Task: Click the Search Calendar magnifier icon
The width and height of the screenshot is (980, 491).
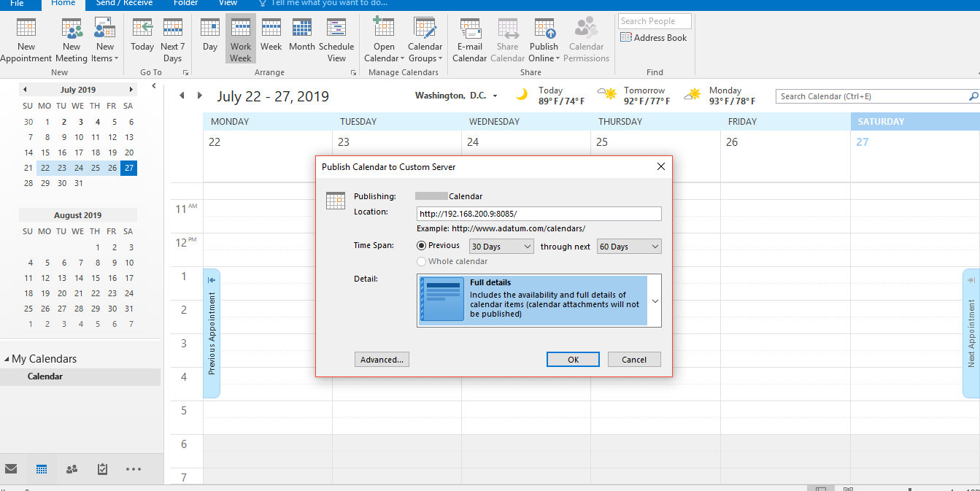Action: (x=973, y=96)
